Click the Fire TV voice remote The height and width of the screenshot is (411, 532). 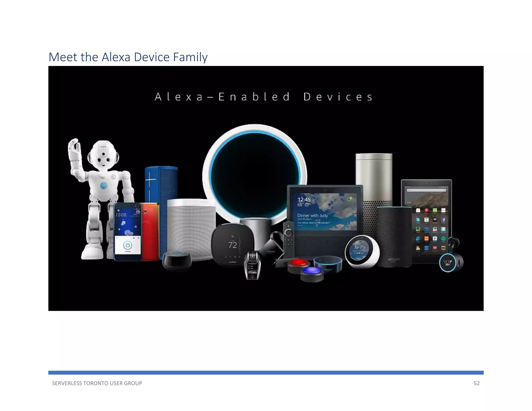(x=288, y=240)
